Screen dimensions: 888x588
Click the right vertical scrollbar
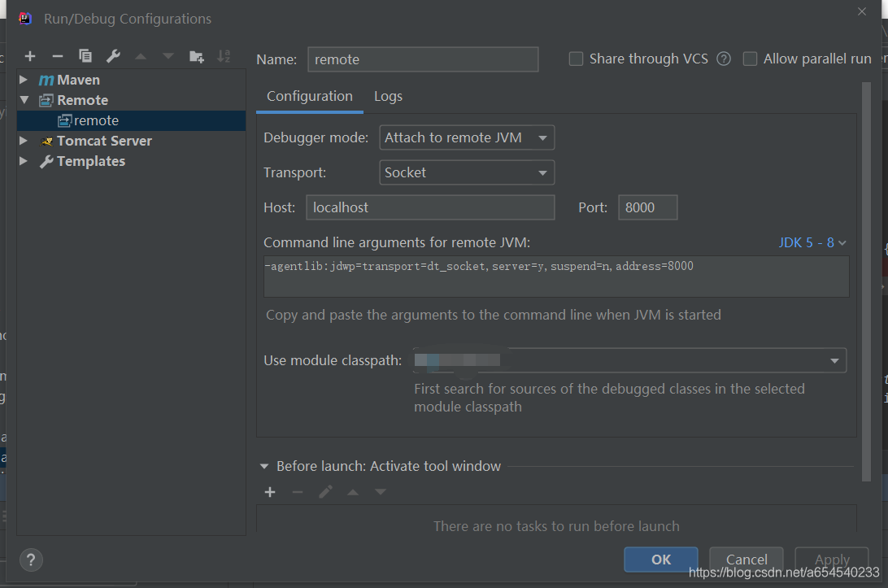[866, 281]
